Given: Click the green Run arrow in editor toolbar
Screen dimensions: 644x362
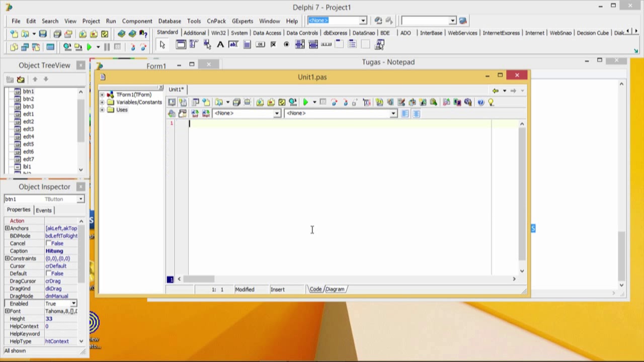Looking at the screenshot, I should pos(305,102).
